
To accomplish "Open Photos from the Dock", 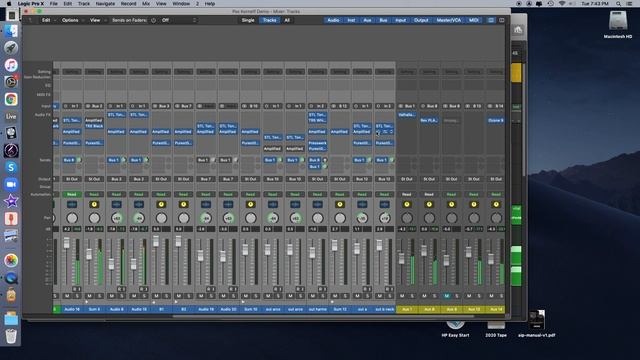I will pos(11,260).
